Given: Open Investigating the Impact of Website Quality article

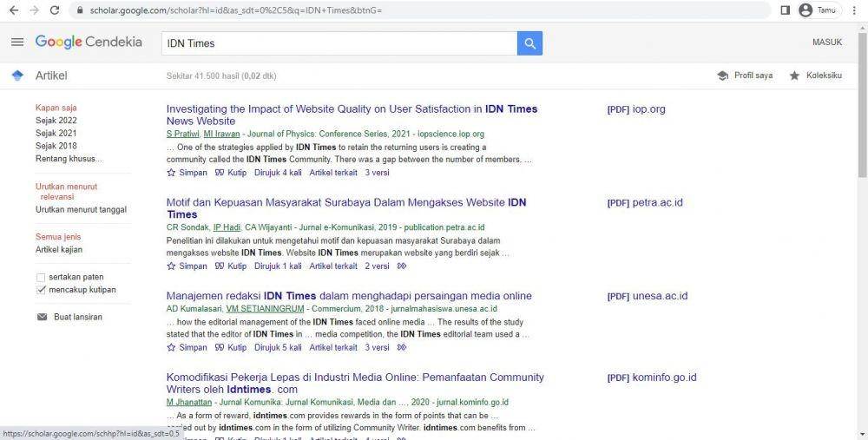Looking at the screenshot, I should pos(352,115).
